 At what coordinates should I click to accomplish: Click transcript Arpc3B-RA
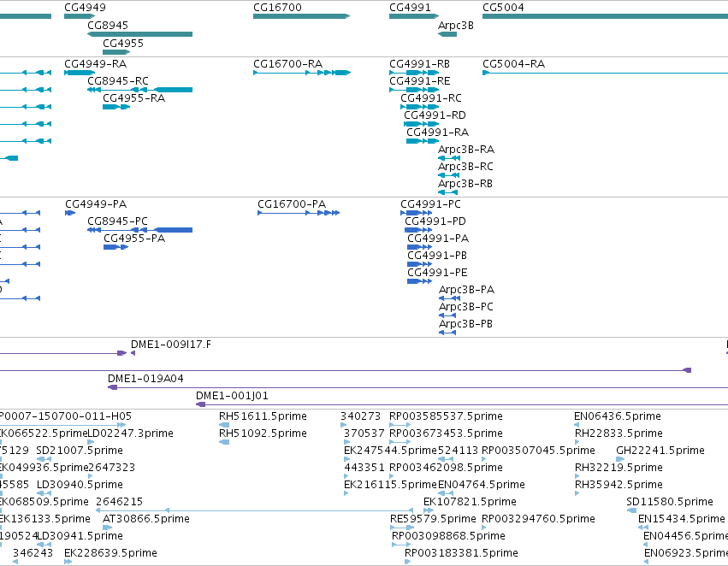466,150
